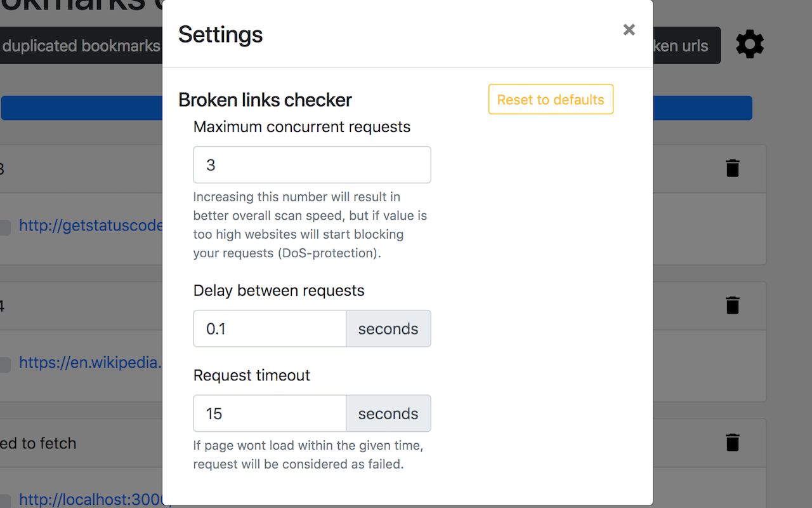Open the en.wikipedia bookmark link
The height and width of the screenshot is (508, 812).
coord(91,363)
